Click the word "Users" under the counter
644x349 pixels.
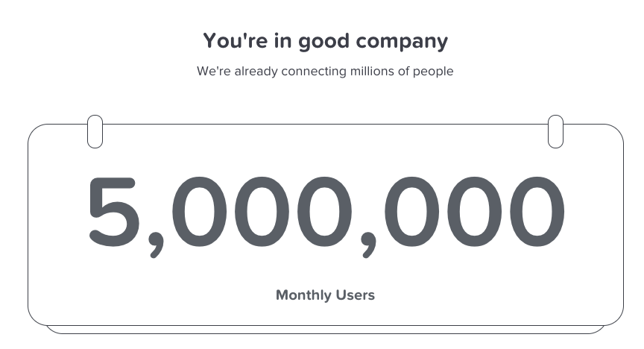click(x=356, y=295)
